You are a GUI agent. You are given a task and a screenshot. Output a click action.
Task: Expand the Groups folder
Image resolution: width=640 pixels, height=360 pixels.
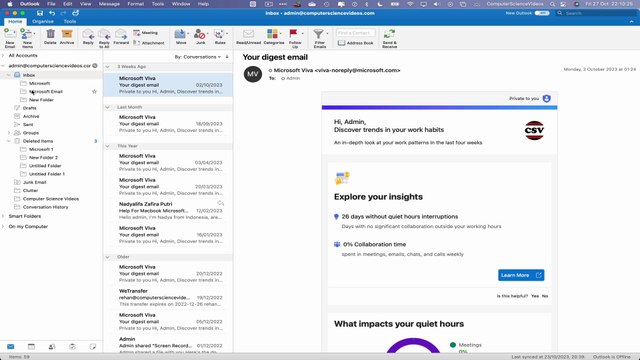click(x=9, y=133)
